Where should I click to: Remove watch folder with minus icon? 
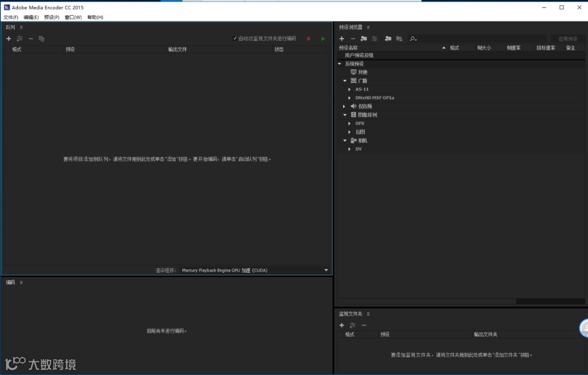364,325
